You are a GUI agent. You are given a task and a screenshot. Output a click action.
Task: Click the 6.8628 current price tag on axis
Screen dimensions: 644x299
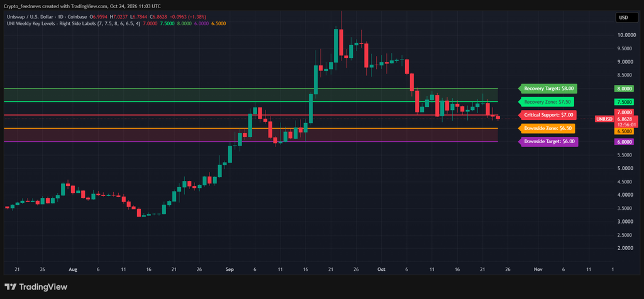(625, 119)
